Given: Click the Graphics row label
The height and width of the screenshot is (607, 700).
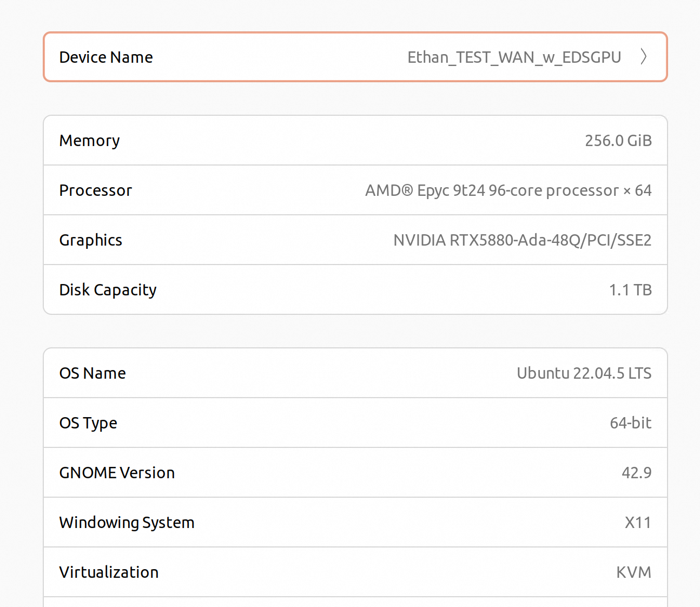Looking at the screenshot, I should (x=90, y=240).
